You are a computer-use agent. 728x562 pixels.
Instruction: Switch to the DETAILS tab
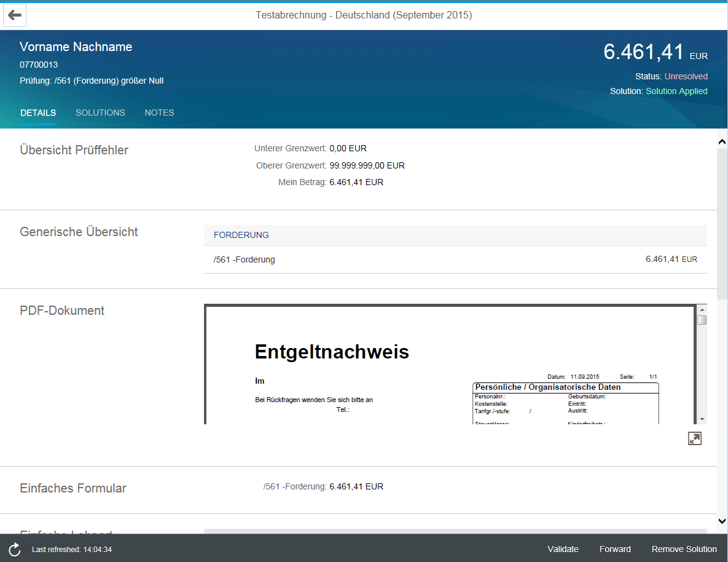tap(38, 113)
